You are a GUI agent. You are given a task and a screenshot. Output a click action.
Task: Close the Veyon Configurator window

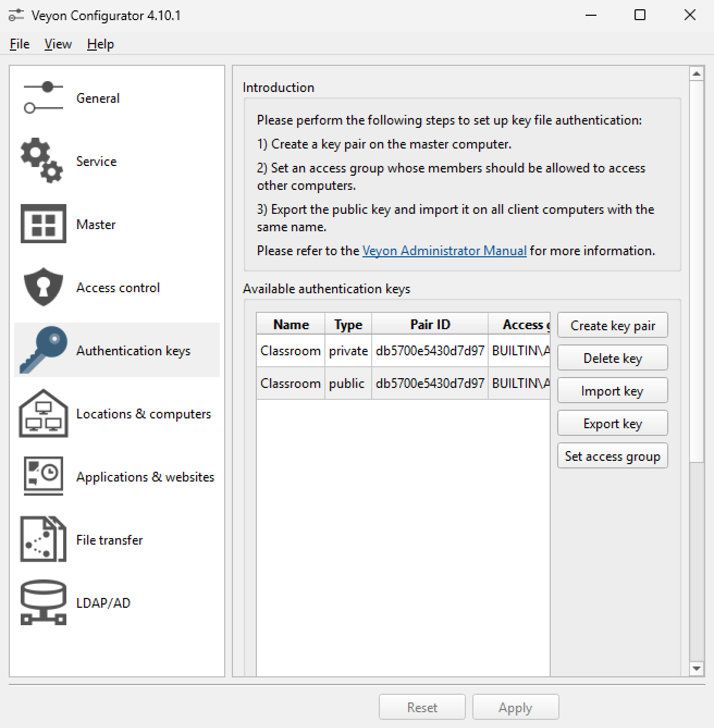pyautogui.click(x=690, y=15)
